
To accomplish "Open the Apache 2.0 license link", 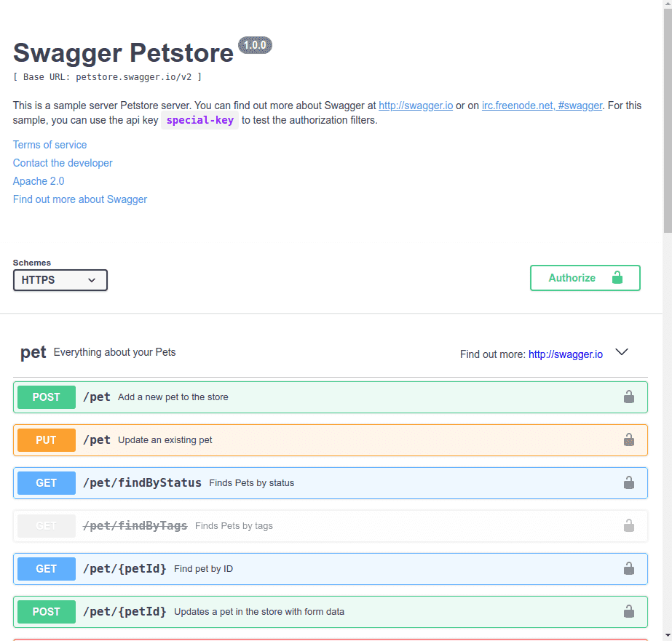I will 39,181.
